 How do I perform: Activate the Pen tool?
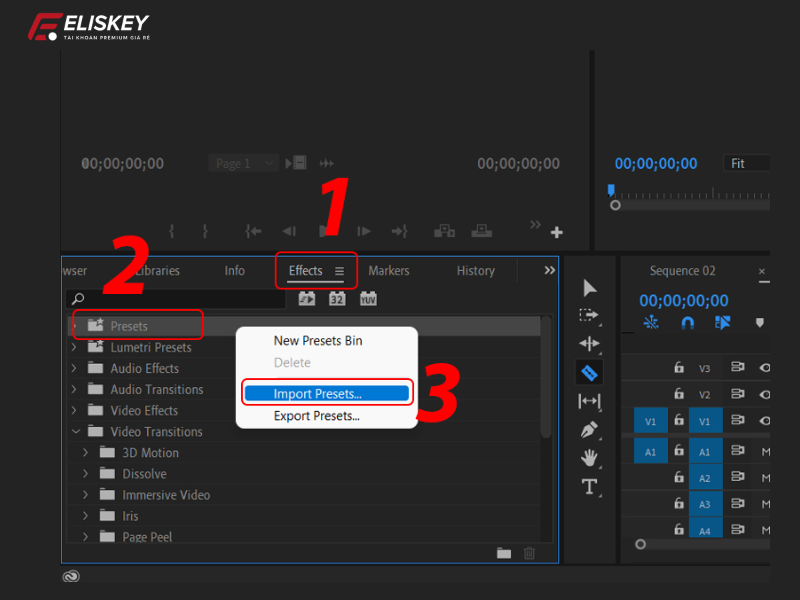[589, 428]
